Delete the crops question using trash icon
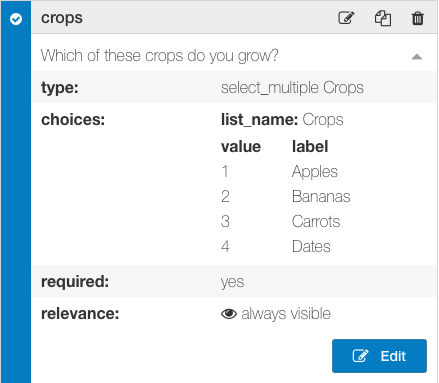Screen dimensions: 439x383 click(x=417, y=18)
